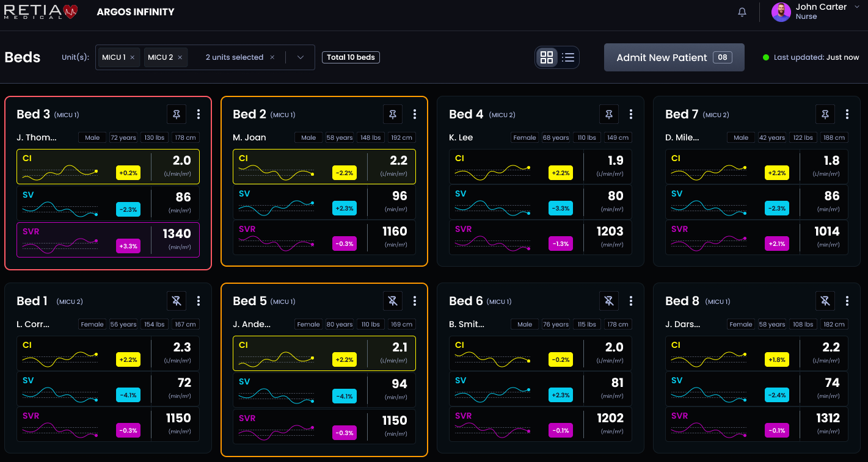Select the unpin icon on Bed 8

[x=825, y=301]
